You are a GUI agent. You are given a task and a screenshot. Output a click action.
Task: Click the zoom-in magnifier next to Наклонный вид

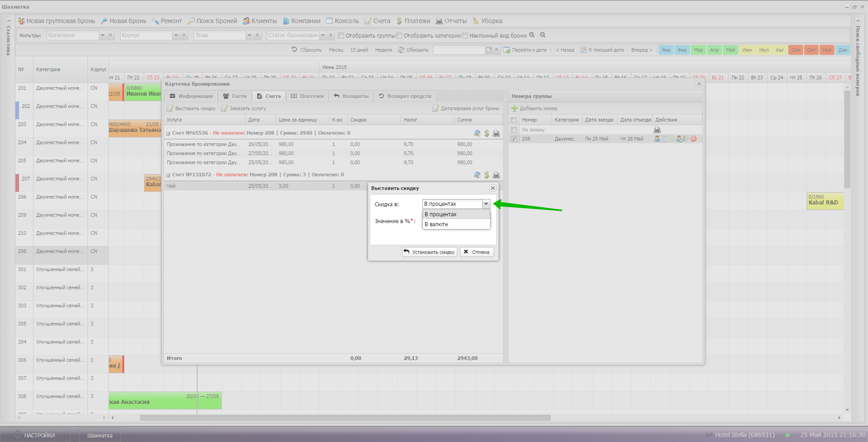(532, 35)
